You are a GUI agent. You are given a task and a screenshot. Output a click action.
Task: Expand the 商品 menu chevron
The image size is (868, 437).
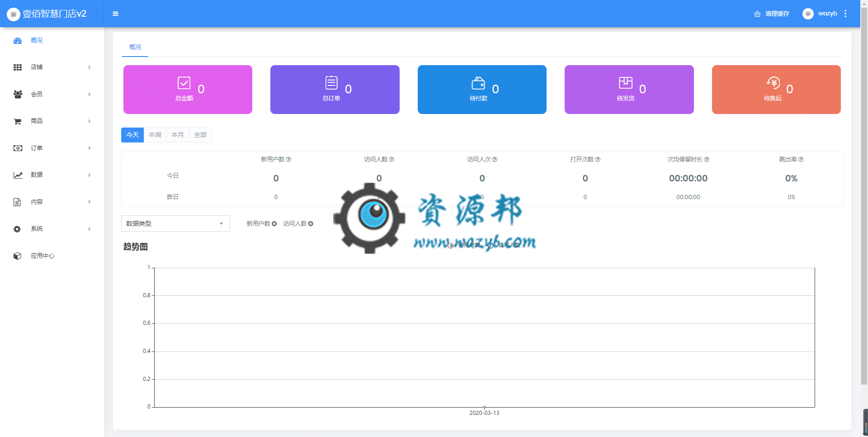(89, 121)
